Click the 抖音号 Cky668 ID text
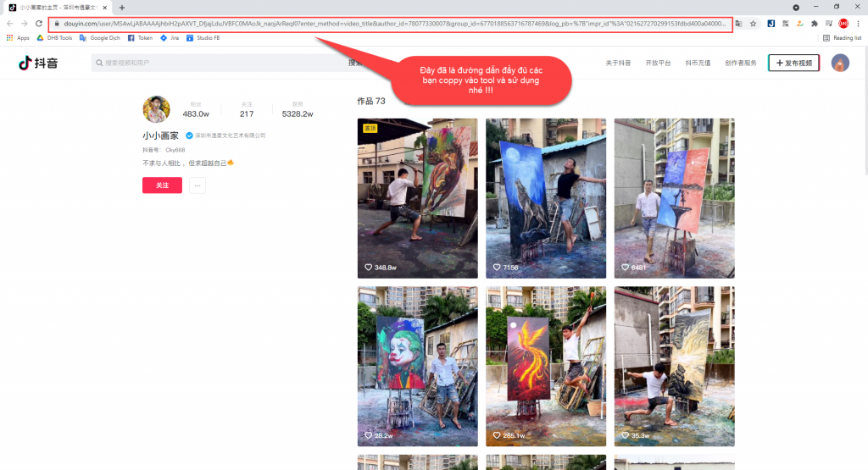Screen dimensions: 868x470 point(164,150)
